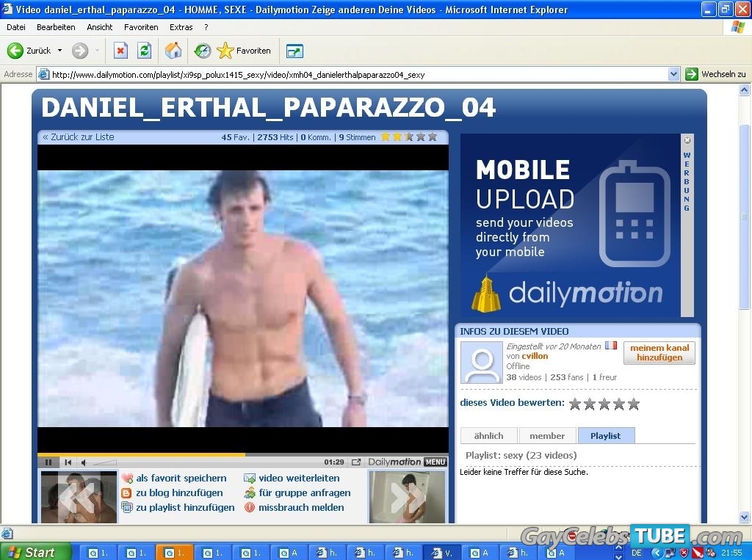Open the Forward button history dropdown
Image resolution: width=752 pixels, height=560 pixels.
(97, 51)
